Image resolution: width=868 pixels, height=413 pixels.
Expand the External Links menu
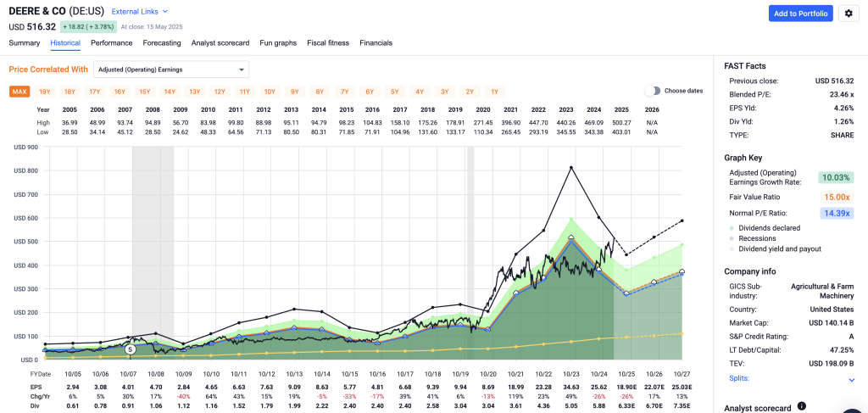tap(140, 12)
